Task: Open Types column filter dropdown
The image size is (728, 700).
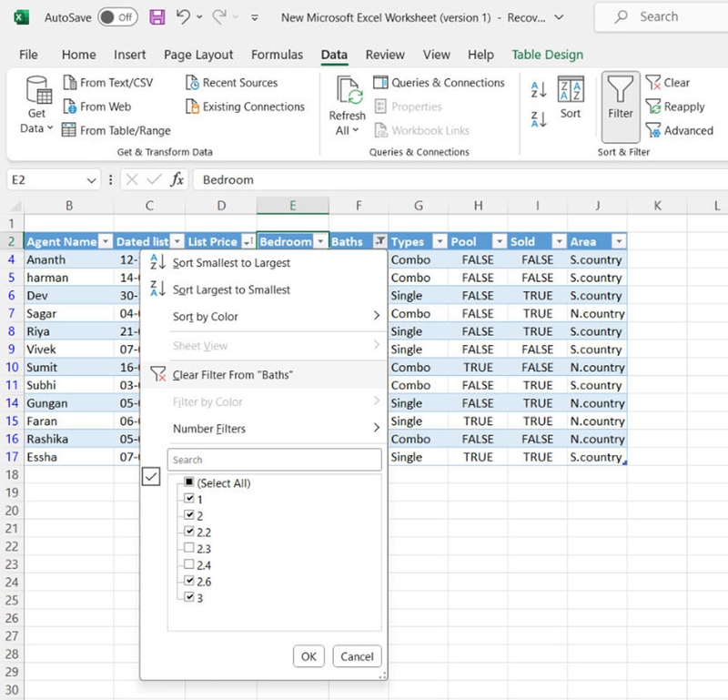Action: [440, 241]
